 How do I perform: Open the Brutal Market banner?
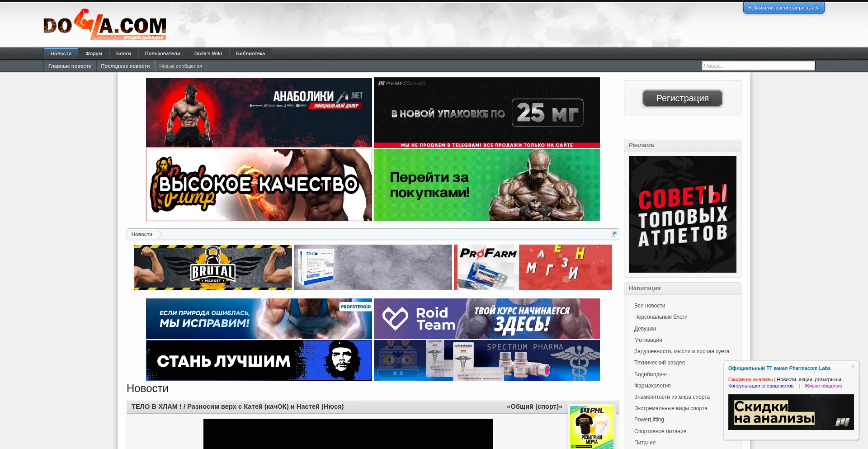coord(213,267)
